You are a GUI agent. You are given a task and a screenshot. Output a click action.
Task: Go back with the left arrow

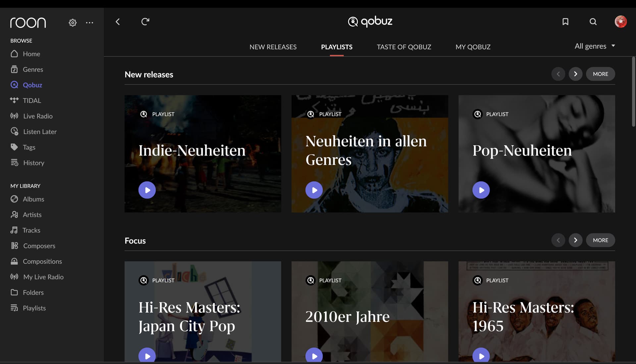click(x=118, y=22)
